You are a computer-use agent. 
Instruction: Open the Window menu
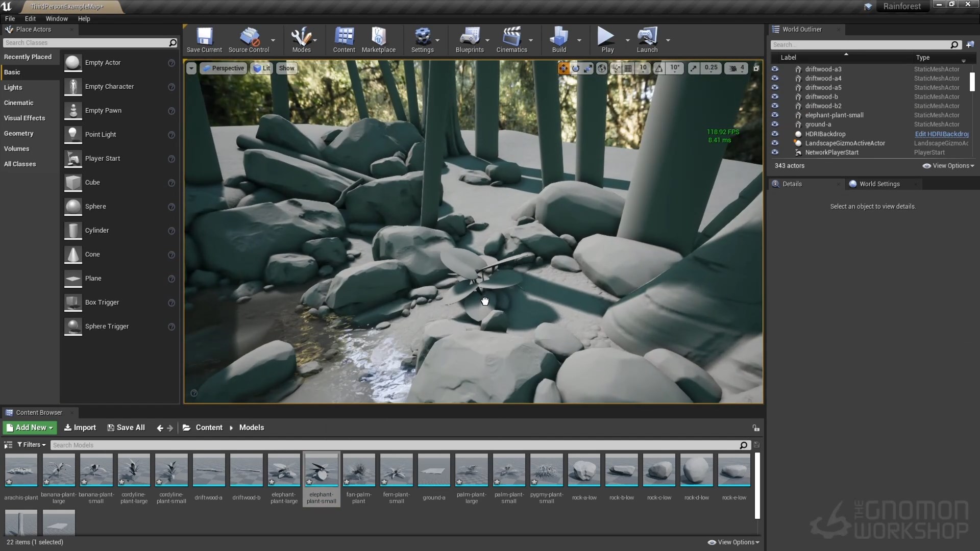pyautogui.click(x=57, y=18)
